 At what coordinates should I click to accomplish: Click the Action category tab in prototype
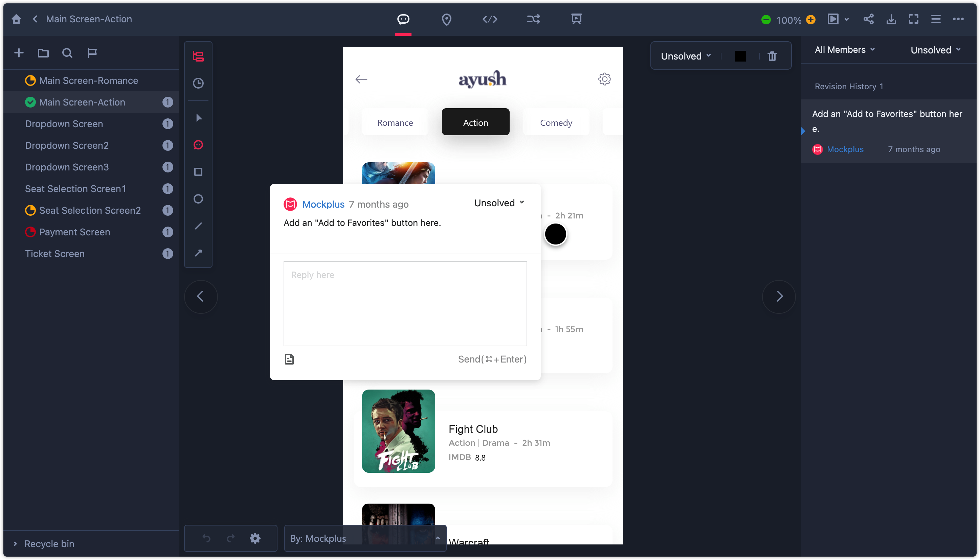pos(475,122)
